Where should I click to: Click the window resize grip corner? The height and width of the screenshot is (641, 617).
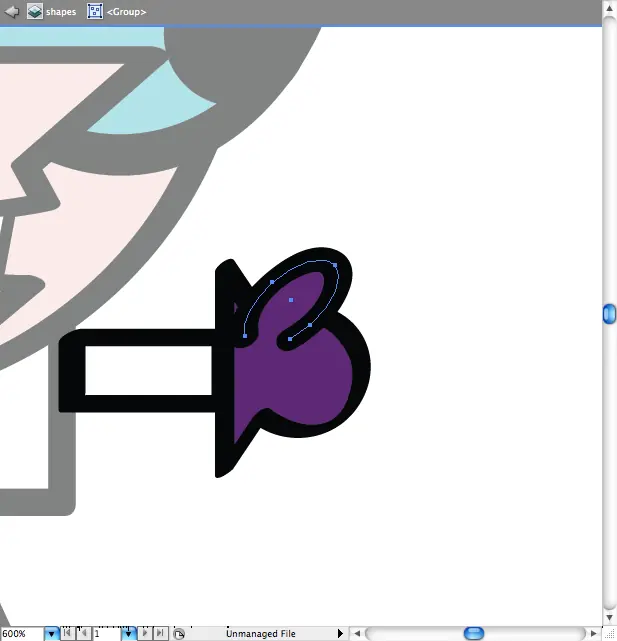pos(609,634)
